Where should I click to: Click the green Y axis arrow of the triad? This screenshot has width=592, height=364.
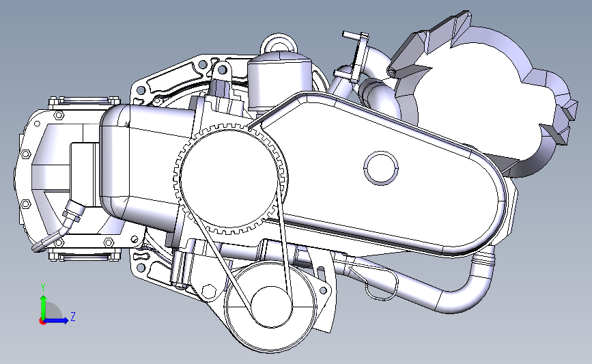(43, 307)
